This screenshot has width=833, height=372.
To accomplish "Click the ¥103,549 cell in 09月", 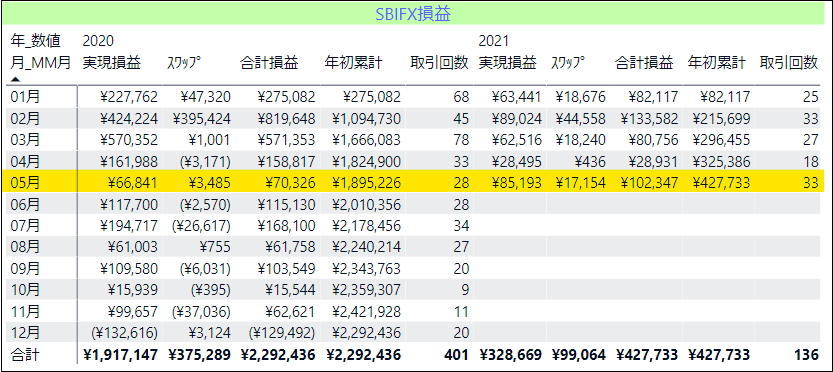I will coord(286,268).
